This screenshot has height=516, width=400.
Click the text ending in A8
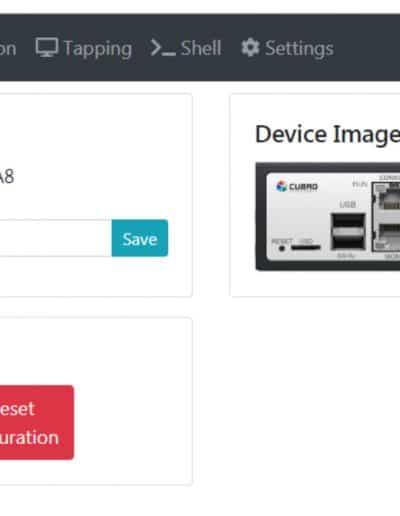point(7,177)
